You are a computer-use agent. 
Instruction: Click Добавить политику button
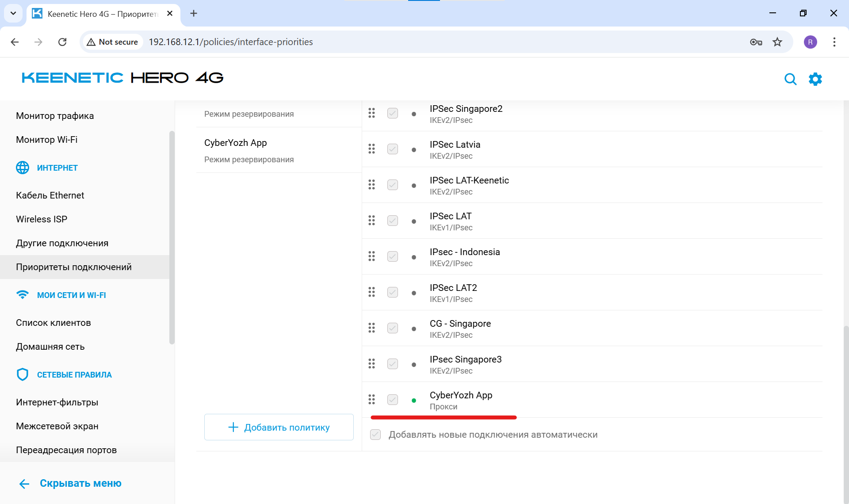pos(279,427)
